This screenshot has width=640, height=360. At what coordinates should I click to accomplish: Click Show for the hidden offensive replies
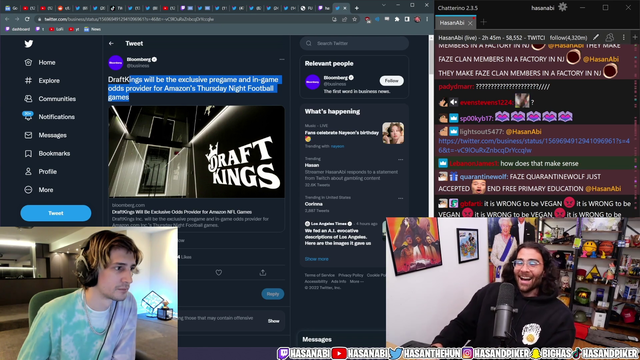pos(273,321)
